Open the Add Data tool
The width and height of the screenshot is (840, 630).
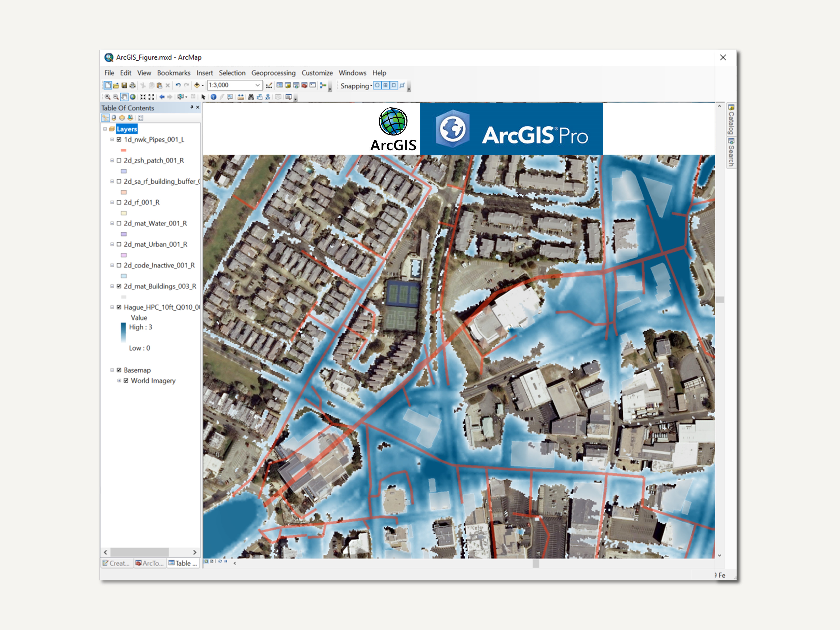point(197,85)
